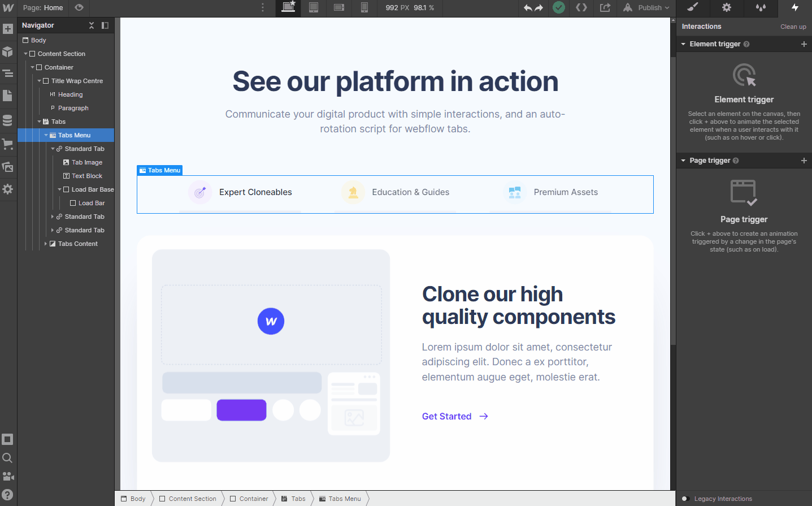Screen dimensions: 812x506
Task: Click the Get Started link
Action: tap(455, 416)
